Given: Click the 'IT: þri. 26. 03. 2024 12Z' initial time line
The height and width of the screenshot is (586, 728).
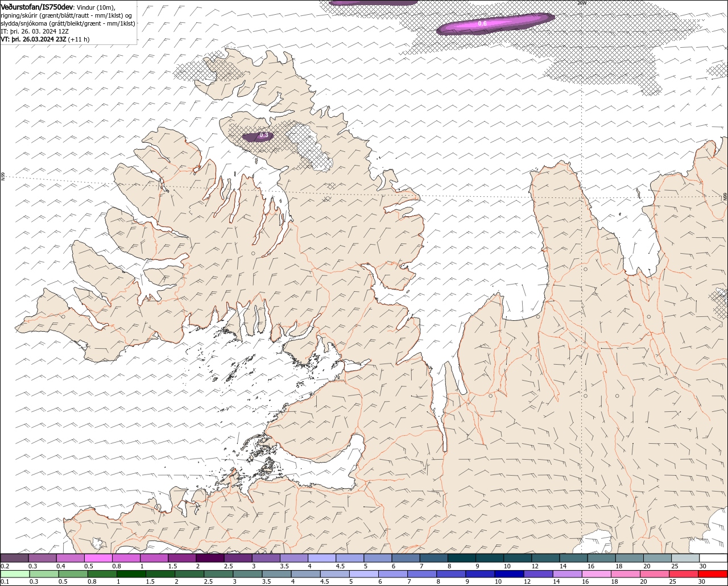Looking at the screenshot, I should [35, 31].
